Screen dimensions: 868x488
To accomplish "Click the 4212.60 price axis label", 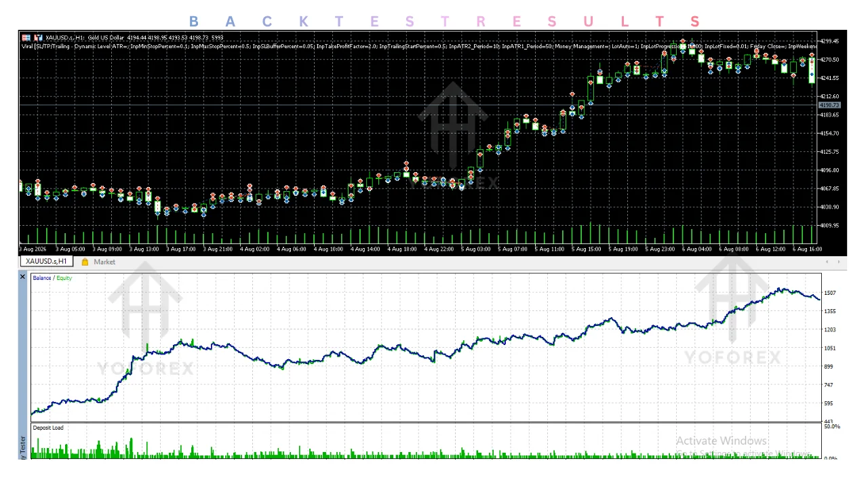I will (x=830, y=96).
